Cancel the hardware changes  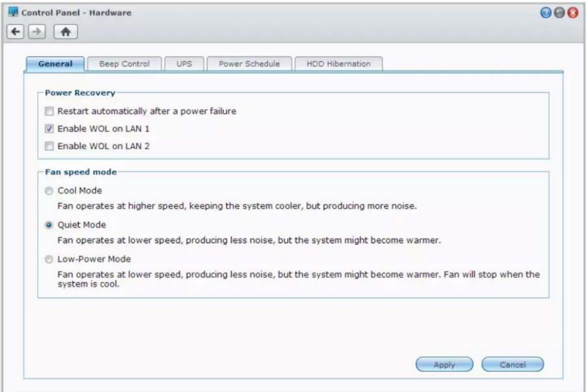513,364
